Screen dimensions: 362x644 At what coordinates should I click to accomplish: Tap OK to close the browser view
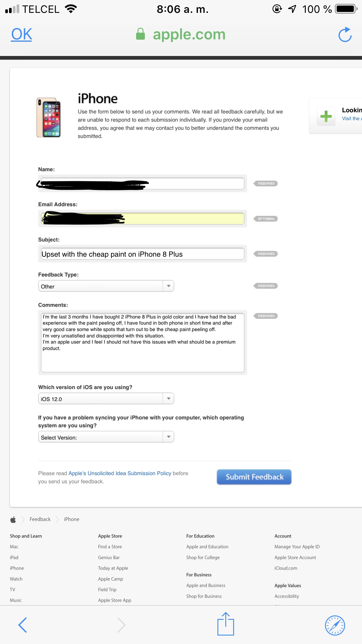pyautogui.click(x=22, y=34)
